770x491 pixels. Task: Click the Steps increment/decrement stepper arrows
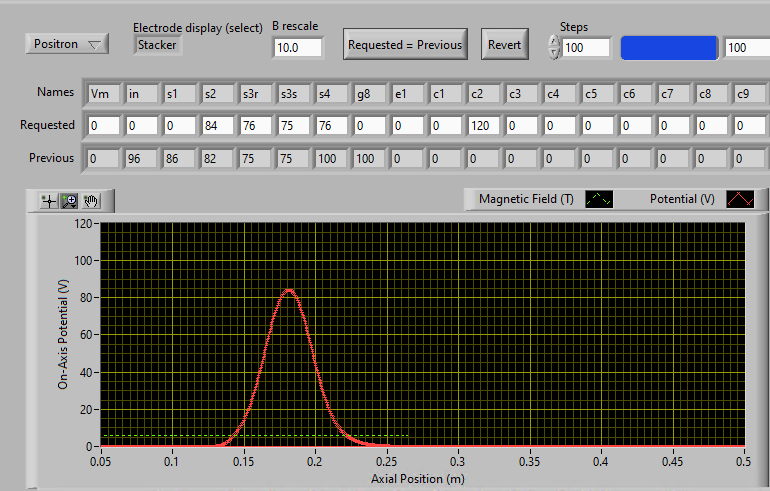coord(554,47)
